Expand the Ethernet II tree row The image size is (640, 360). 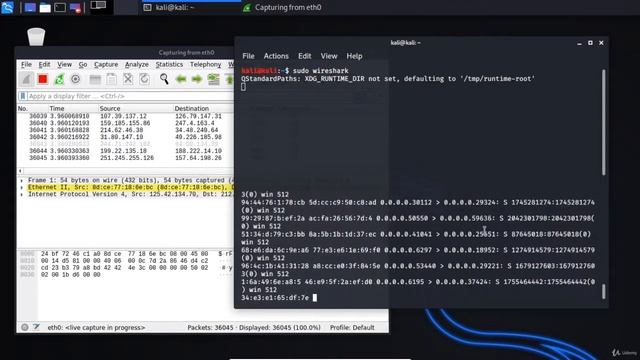[x=22, y=187]
